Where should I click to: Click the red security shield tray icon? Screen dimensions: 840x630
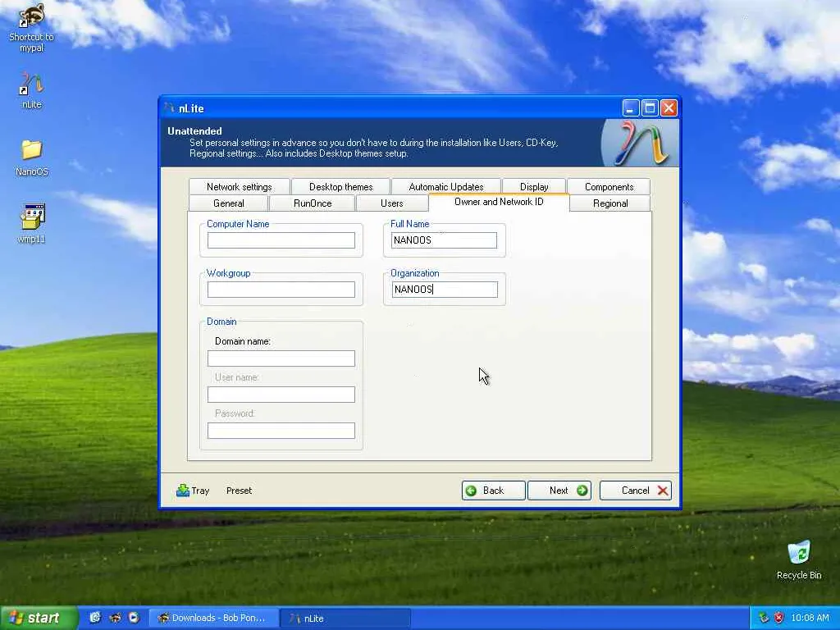pyautogui.click(x=779, y=618)
